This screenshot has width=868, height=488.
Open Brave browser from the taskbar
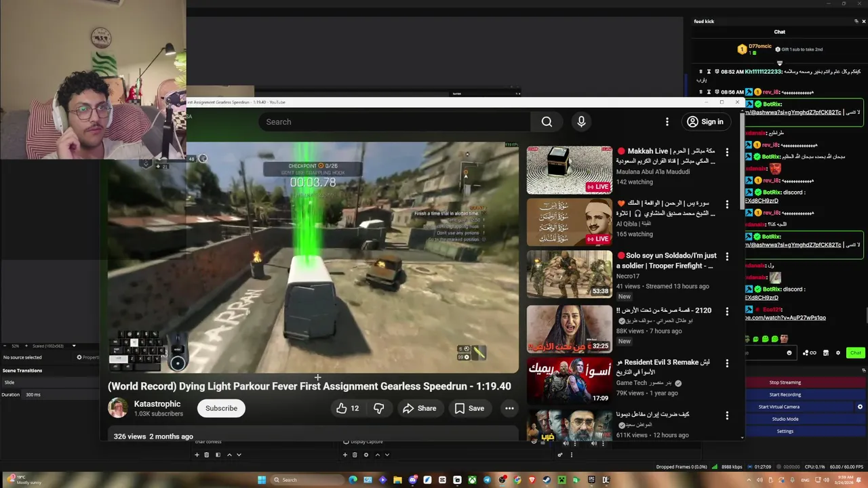pos(532,480)
